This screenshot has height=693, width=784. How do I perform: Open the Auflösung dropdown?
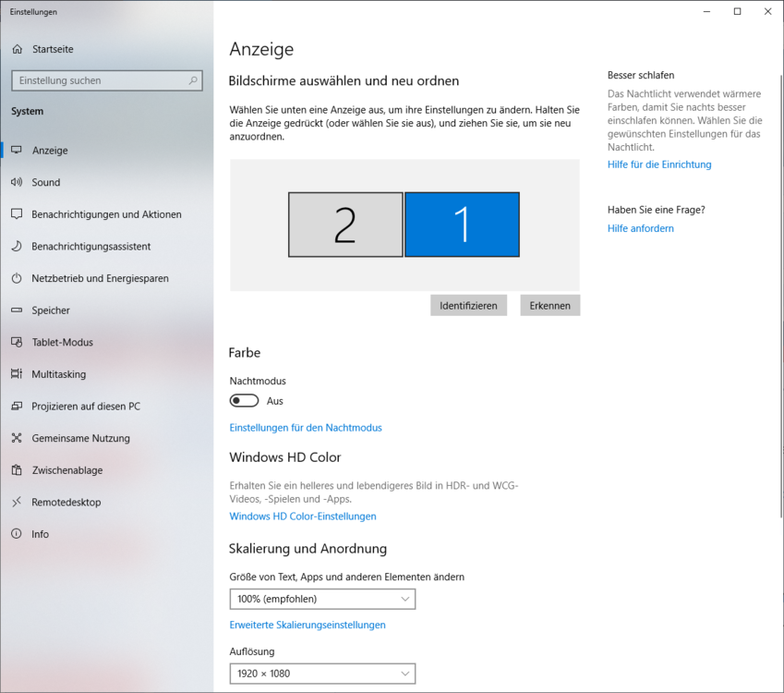(321, 674)
